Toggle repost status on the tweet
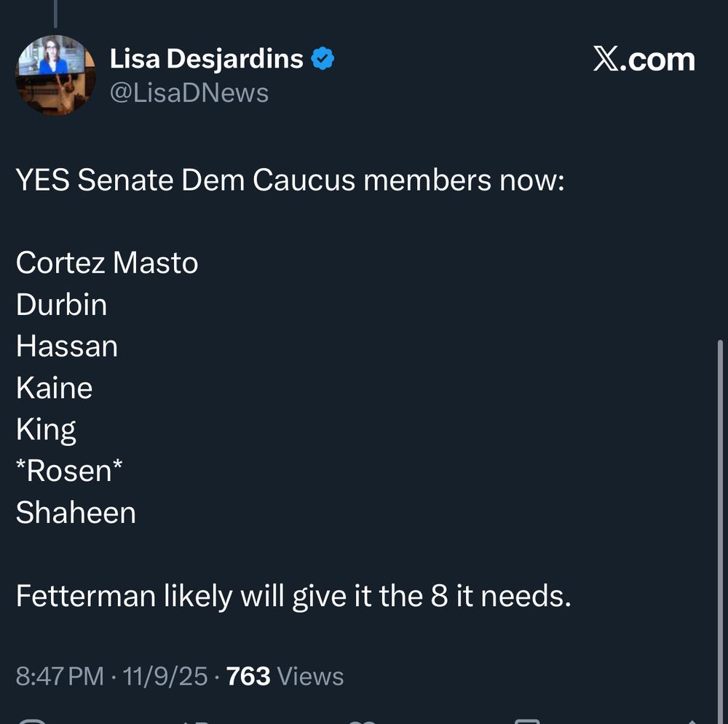728x724 pixels. point(194,722)
